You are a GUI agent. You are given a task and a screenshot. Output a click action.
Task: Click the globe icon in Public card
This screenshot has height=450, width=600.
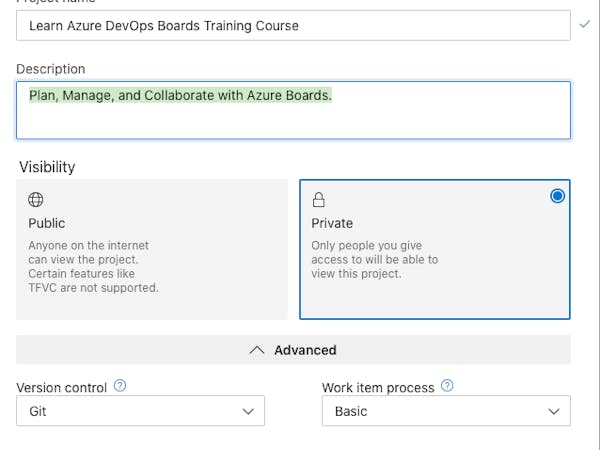pyautogui.click(x=36, y=199)
